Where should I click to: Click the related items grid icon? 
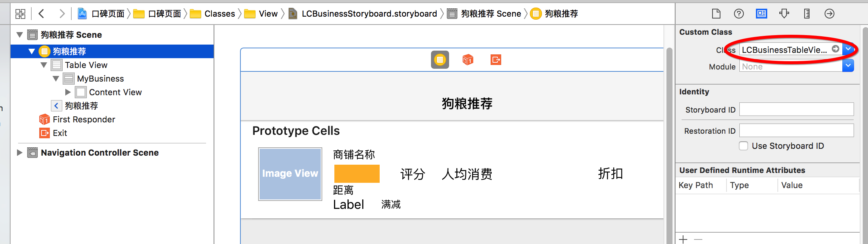pos(20,14)
